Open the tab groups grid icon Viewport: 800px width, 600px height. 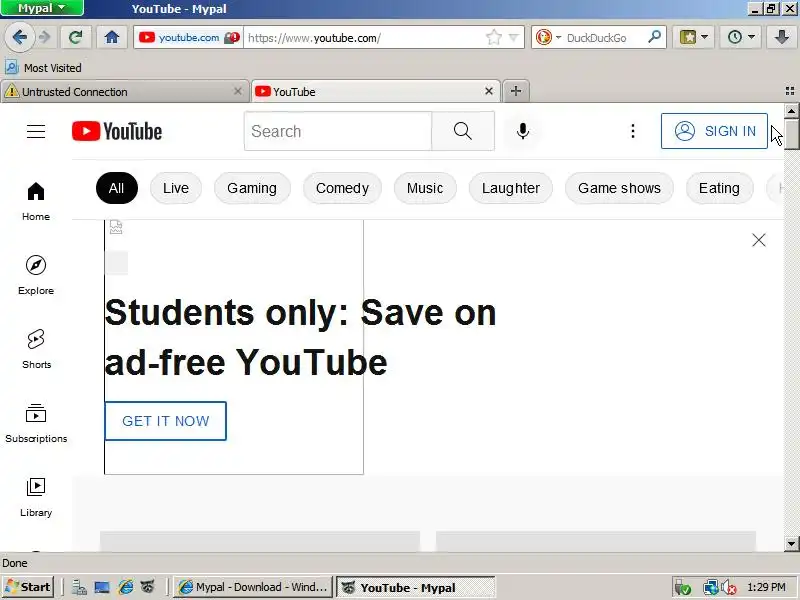point(790,91)
